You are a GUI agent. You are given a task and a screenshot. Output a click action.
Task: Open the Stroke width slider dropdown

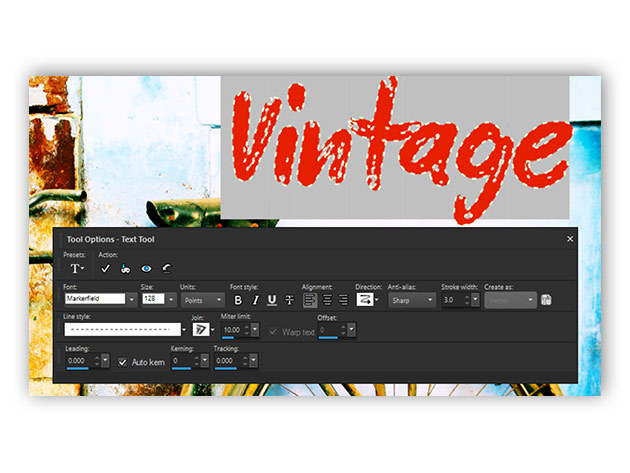(x=475, y=300)
